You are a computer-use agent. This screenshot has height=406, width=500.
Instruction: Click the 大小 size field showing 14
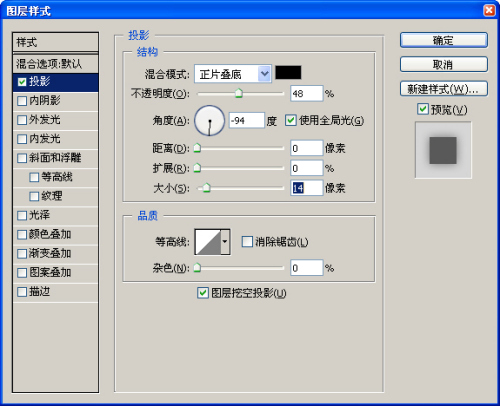click(307, 188)
